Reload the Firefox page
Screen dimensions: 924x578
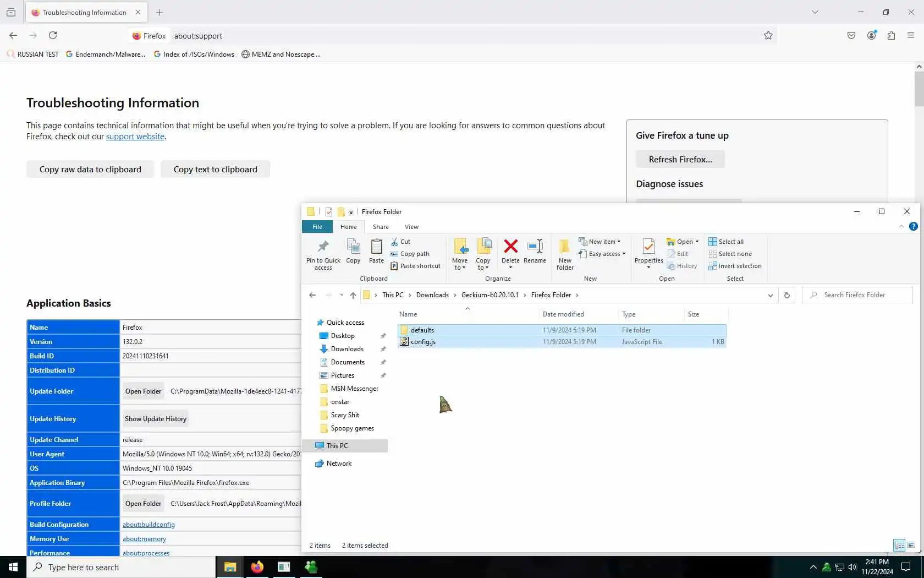coord(53,35)
